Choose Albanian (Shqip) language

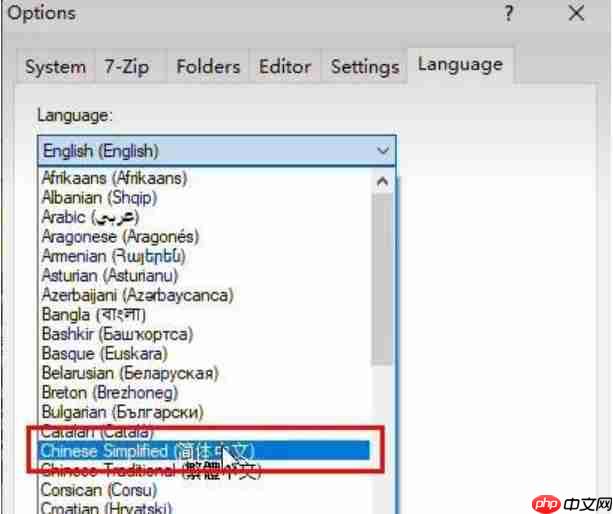pyautogui.click(x=205, y=198)
